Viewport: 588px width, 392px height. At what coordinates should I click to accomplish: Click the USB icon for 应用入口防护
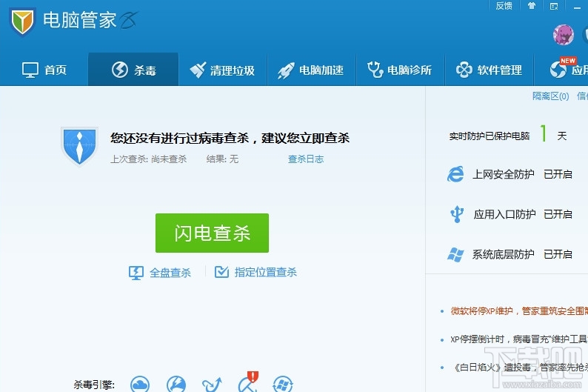(x=457, y=214)
